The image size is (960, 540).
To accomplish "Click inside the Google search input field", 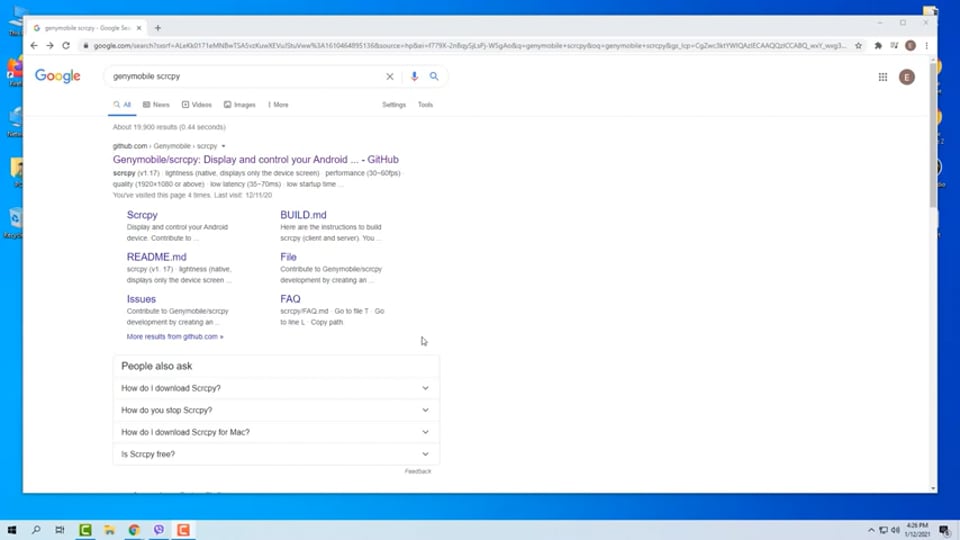I will [245, 77].
